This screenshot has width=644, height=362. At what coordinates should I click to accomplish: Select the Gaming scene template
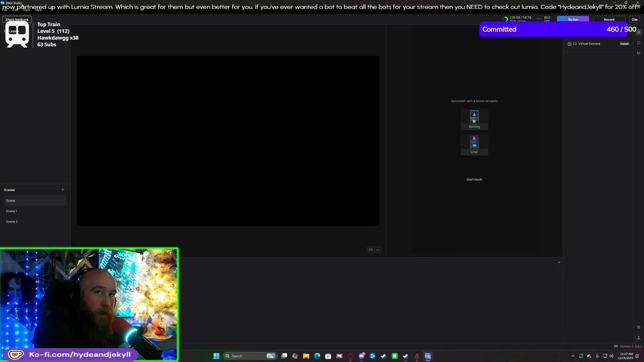pos(474,119)
